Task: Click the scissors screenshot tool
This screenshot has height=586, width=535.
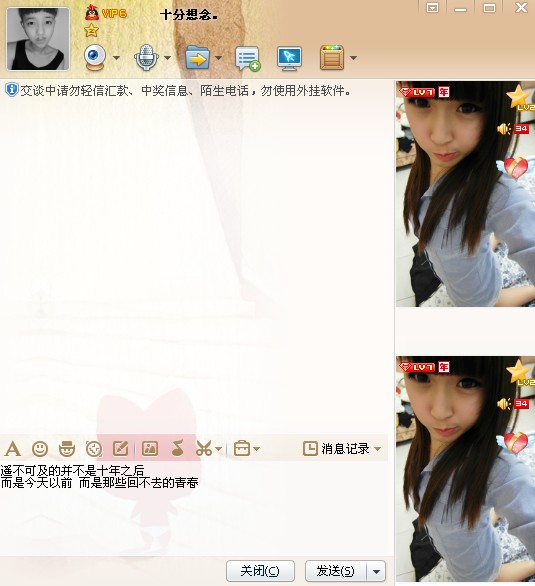Action: click(204, 448)
